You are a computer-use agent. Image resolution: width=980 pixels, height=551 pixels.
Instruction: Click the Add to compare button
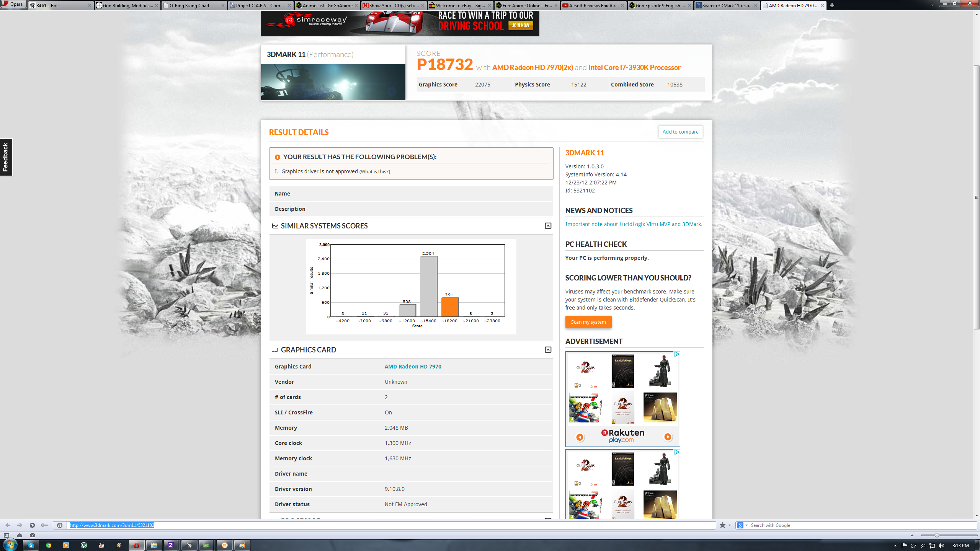coord(680,132)
